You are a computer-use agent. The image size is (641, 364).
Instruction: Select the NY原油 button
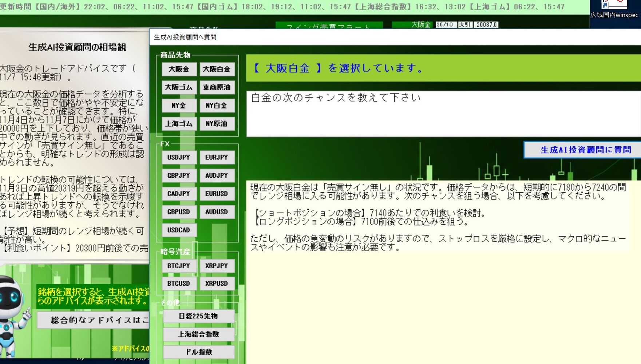coord(217,124)
